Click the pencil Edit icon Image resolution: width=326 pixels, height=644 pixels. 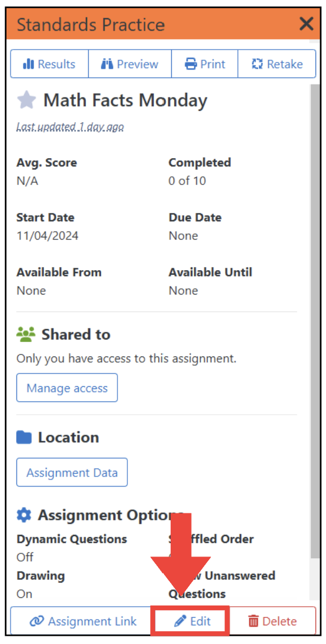tap(180, 621)
